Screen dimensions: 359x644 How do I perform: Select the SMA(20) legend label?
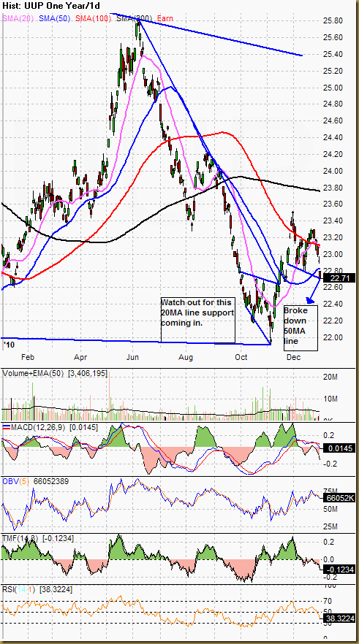[19, 18]
